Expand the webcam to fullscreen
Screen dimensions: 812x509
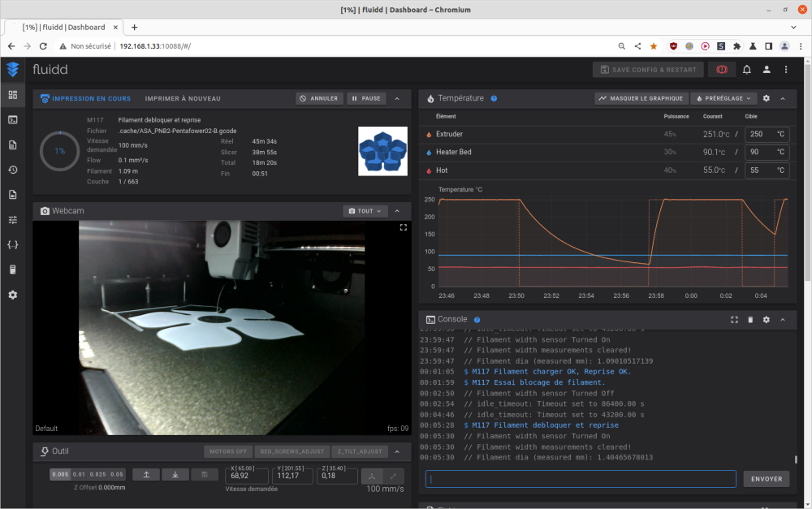coord(404,228)
